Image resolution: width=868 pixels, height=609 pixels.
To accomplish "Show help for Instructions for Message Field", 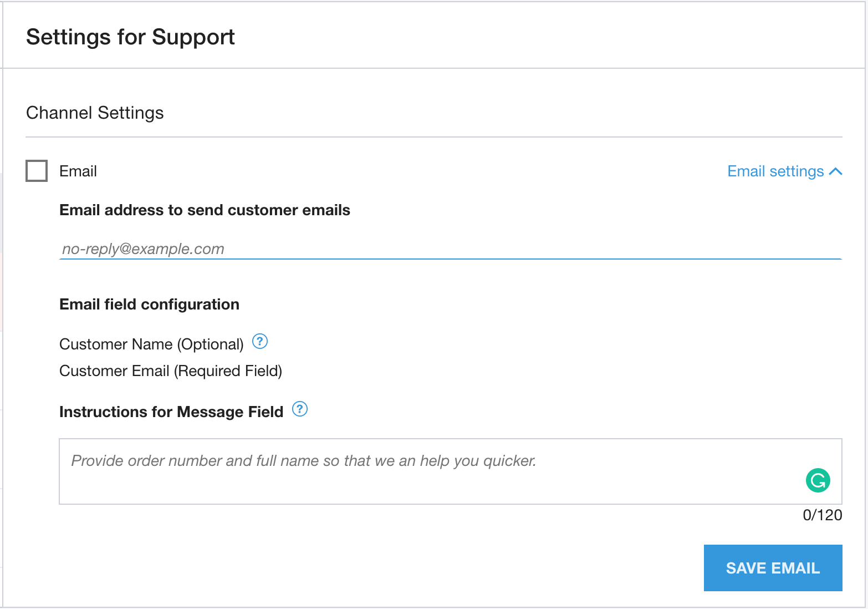I will (300, 409).
